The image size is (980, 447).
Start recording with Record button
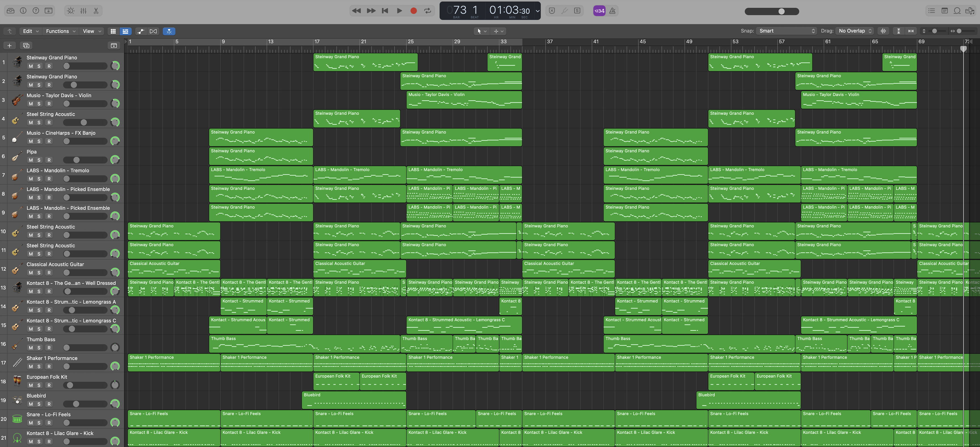(x=414, y=11)
